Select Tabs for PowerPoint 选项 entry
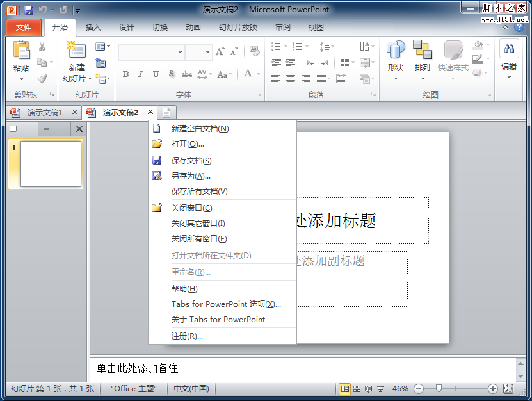The image size is (532, 401). (222, 304)
